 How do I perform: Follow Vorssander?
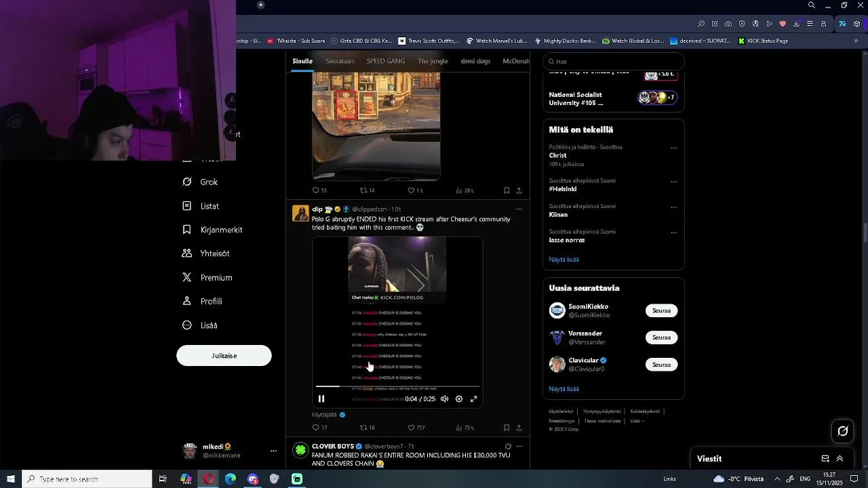[661, 338]
